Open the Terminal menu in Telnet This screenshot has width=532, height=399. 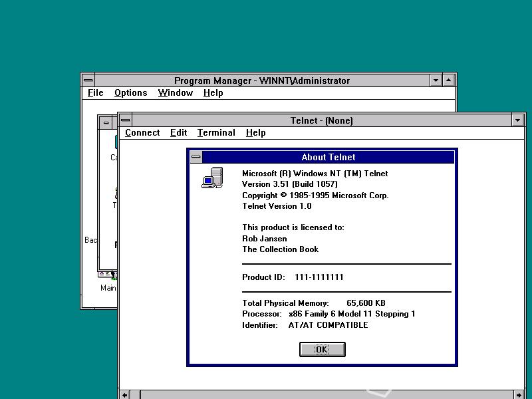point(216,132)
